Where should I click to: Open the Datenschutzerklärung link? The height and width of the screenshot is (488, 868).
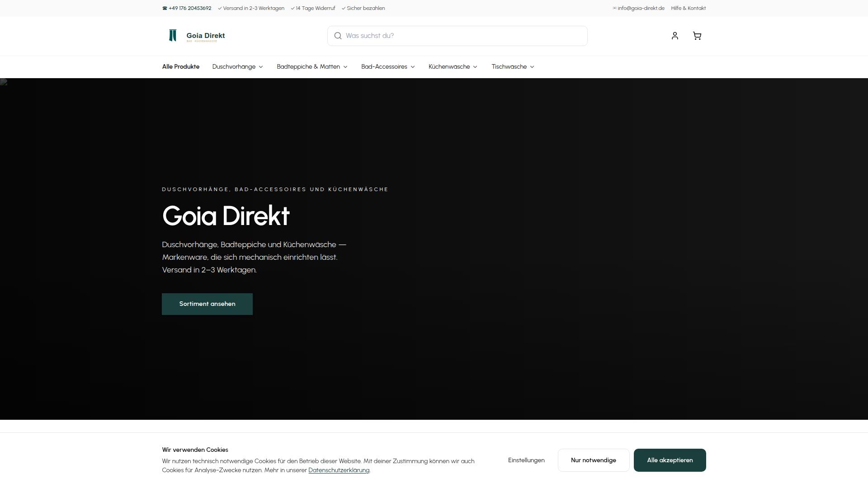click(339, 470)
